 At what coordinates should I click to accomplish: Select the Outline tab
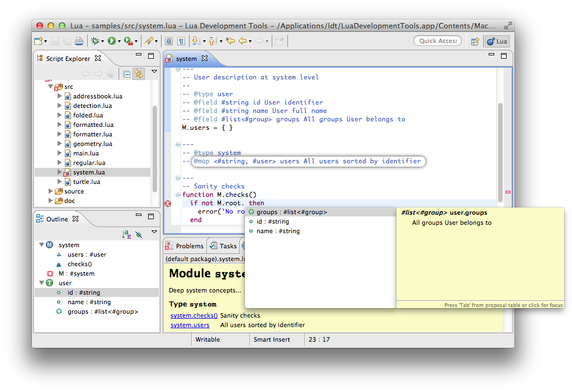point(57,219)
